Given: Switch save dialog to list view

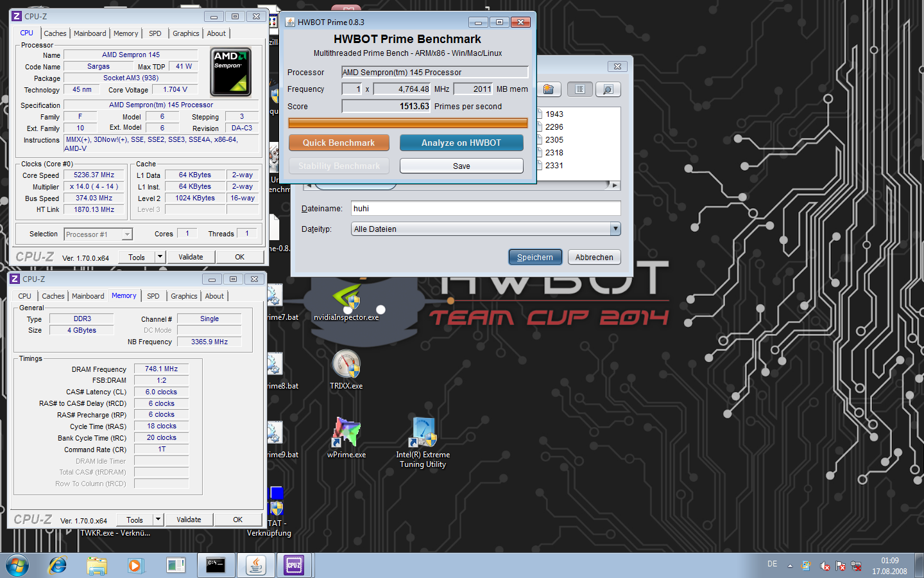Looking at the screenshot, I should pos(579,89).
